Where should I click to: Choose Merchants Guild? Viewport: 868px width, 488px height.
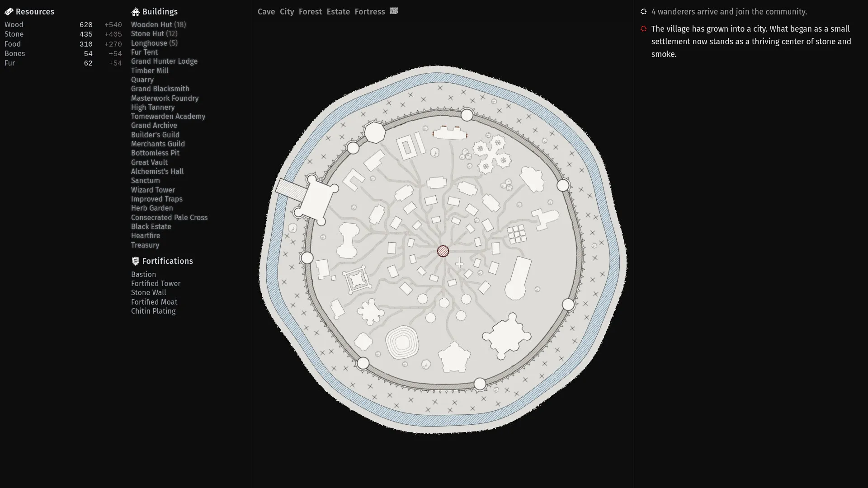(158, 144)
